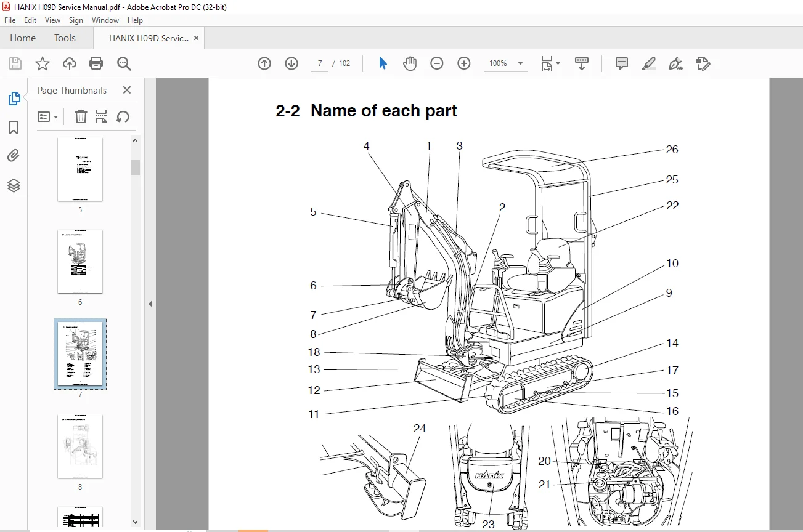Save the file with the floppy disk icon

click(15, 63)
